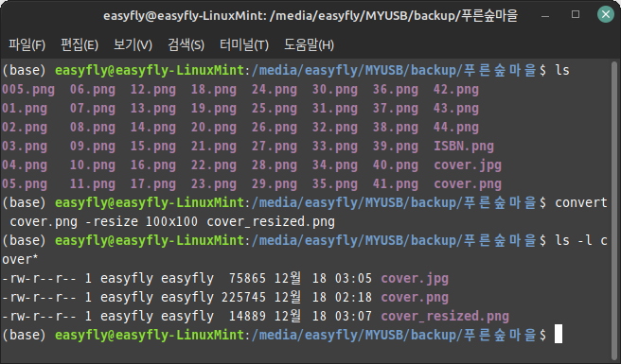Maximize the terminal window
This screenshot has width=621, height=364.
[x=576, y=14]
